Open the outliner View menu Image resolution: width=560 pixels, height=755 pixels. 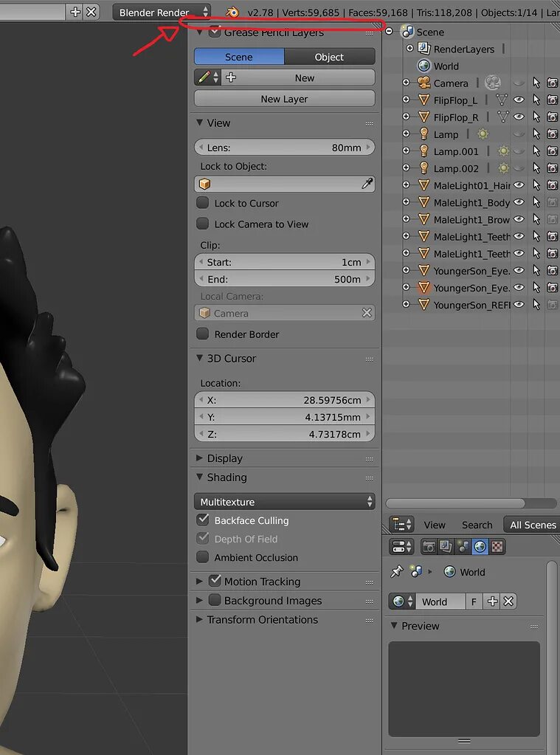point(435,525)
